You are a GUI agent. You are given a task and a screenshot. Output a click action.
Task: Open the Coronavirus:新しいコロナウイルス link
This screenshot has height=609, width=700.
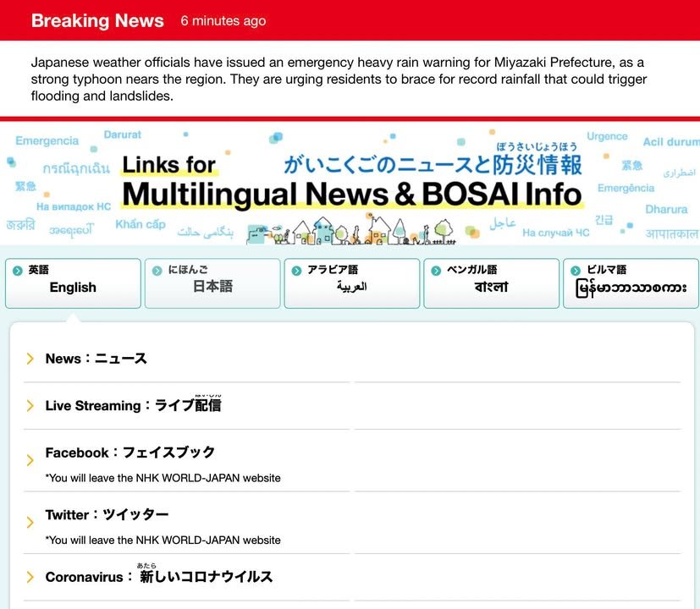[158, 577]
